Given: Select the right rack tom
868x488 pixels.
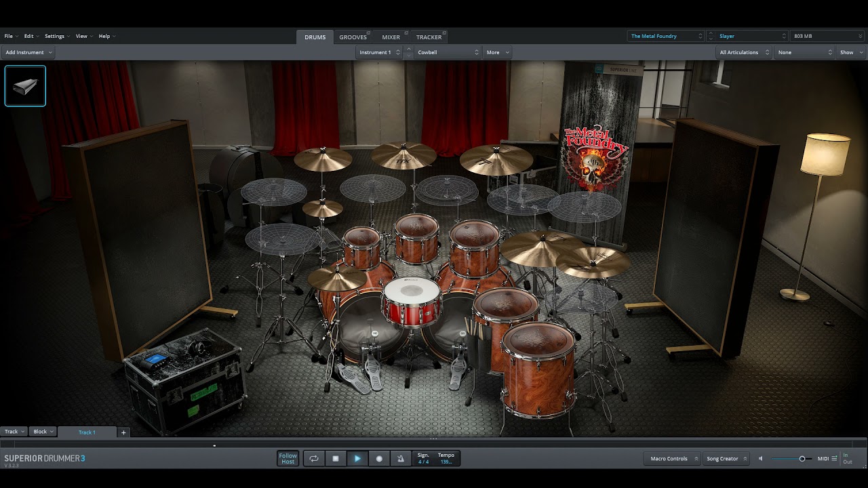Looking at the screenshot, I should tap(475, 247).
